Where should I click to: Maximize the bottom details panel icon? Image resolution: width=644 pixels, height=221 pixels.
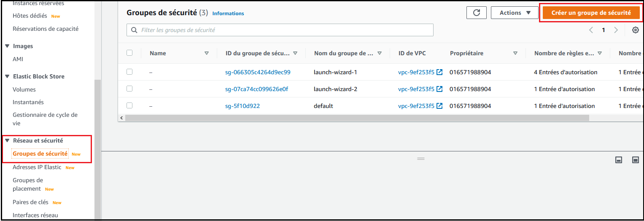point(636,160)
